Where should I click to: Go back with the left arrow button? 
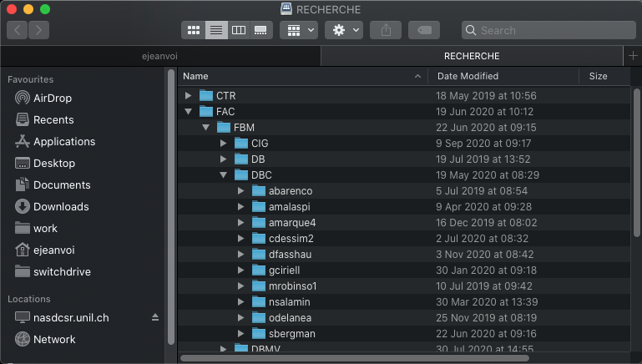click(x=17, y=30)
